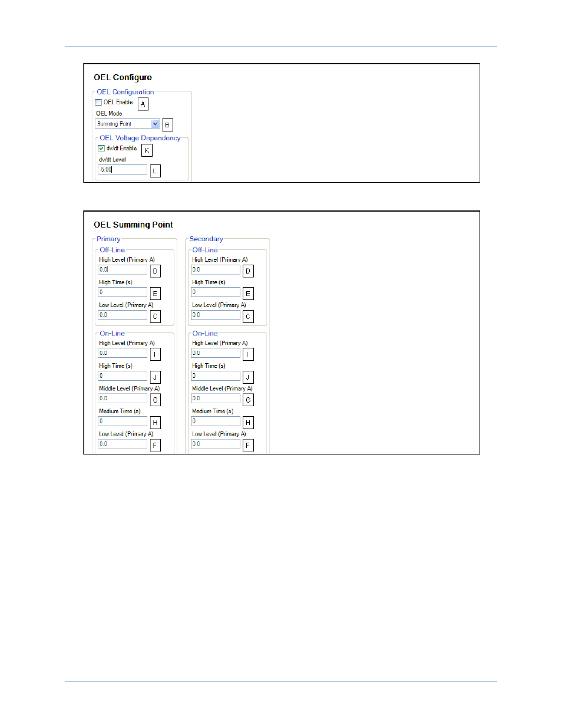Edit Secondary On-Line Middle Level field
Viewport: 562px width, 728px height.
[x=216, y=398]
